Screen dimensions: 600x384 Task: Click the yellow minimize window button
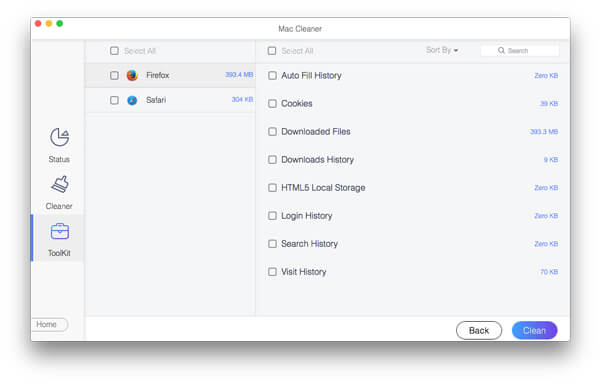(49, 24)
